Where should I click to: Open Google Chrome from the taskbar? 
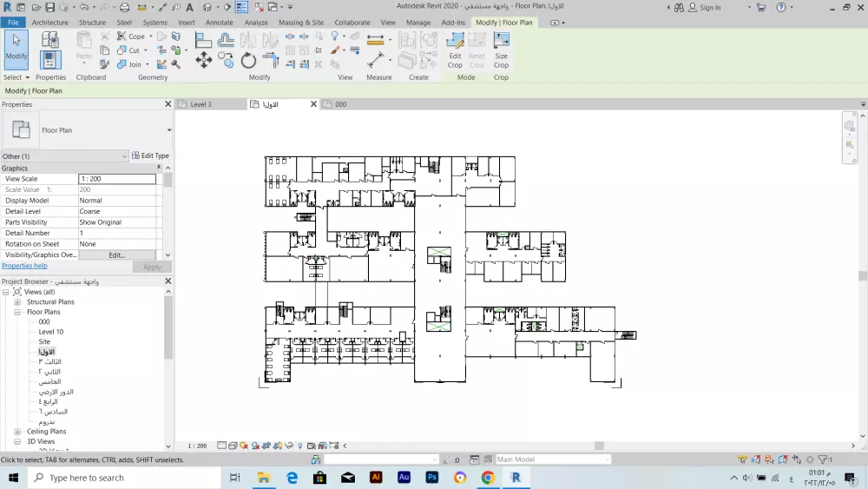click(488, 478)
